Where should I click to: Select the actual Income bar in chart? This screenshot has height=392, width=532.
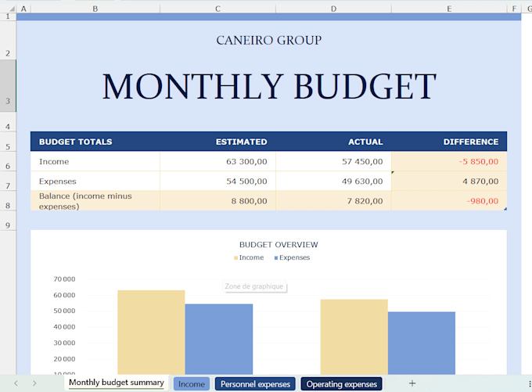point(354,336)
